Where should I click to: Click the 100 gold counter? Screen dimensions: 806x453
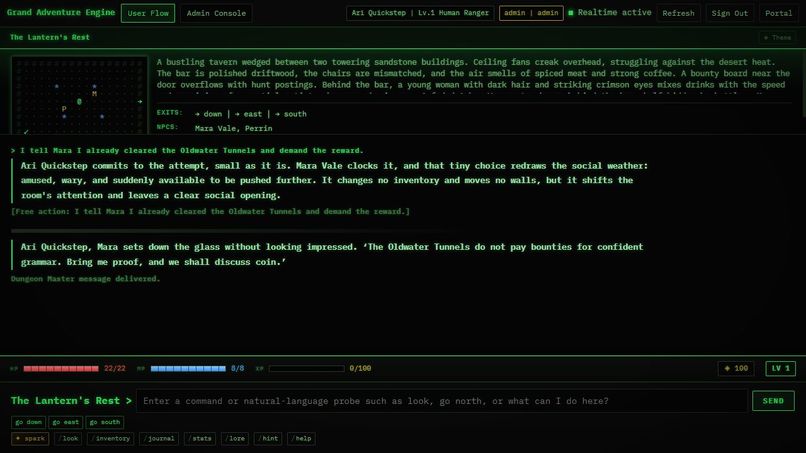(x=736, y=369)
